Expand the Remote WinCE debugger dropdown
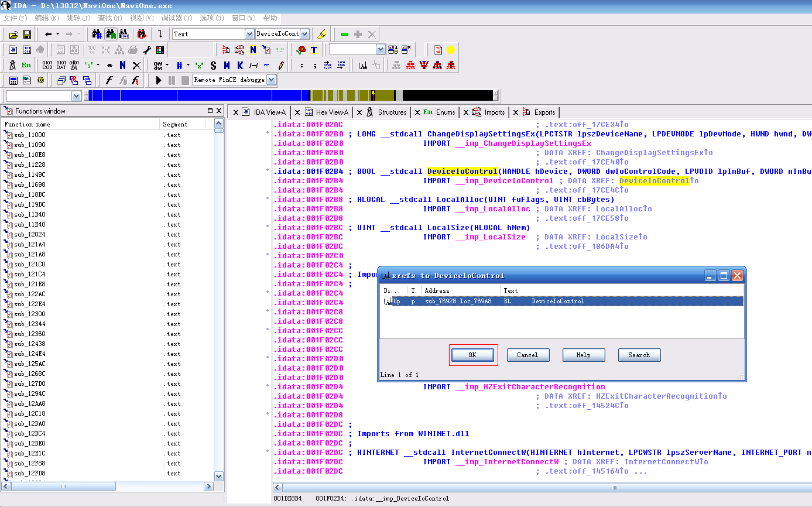 coord(272,80)
